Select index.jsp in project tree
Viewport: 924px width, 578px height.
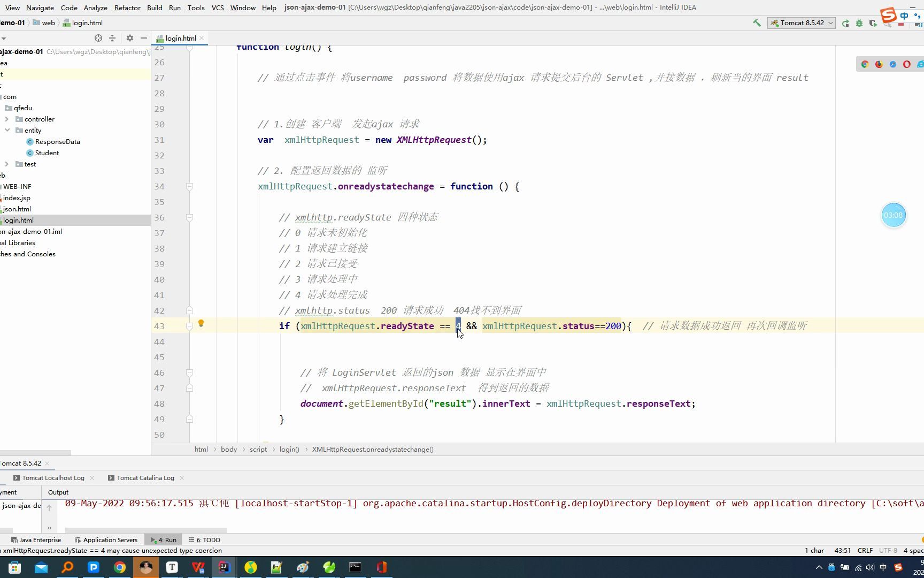click(x=17, y=198)
